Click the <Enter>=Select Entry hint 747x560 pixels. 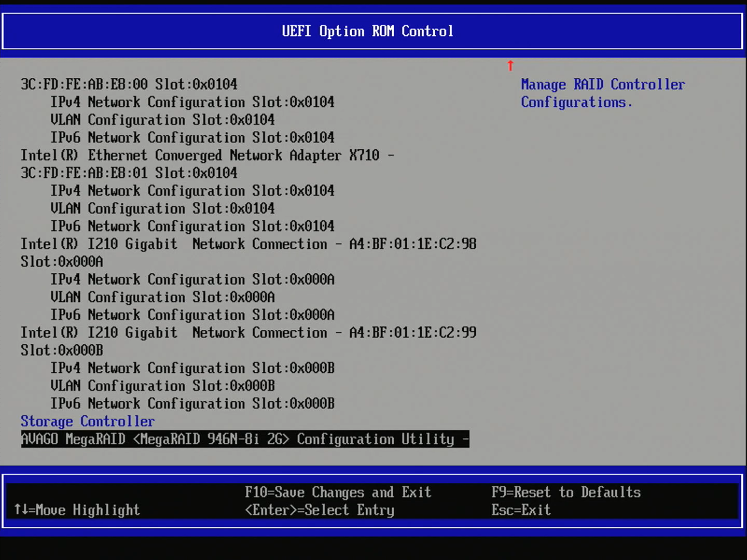pyautogui.click(x=320, y=510)
